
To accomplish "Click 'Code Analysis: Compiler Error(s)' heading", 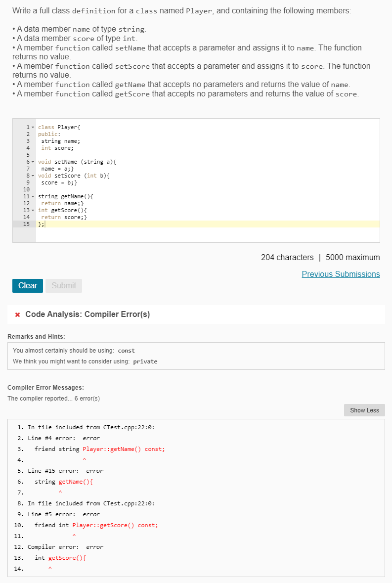I will pyautogui.click(x=87, y=314).
